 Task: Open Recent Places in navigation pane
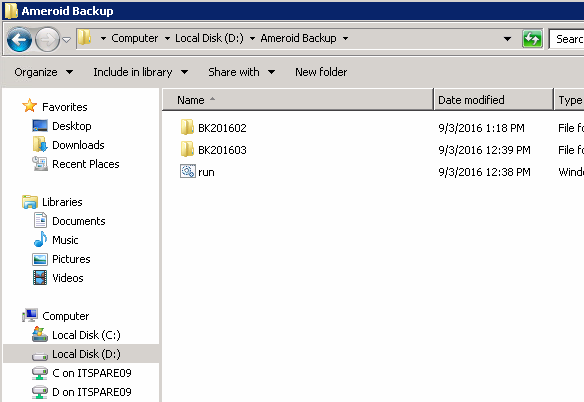click(x=86, y=164)
